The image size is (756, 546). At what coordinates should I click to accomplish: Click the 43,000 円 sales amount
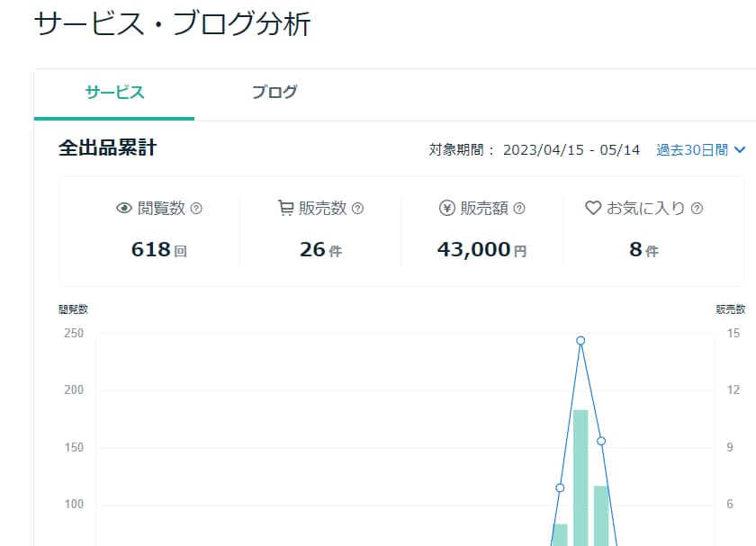coord(481,250)
